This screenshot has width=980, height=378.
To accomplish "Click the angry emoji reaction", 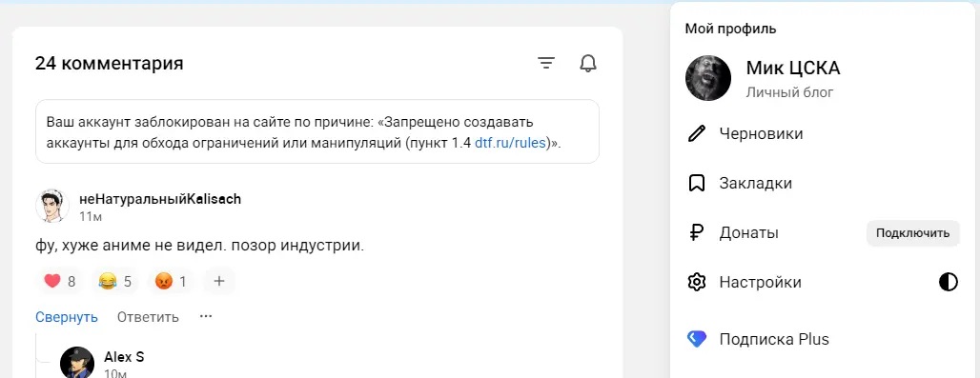I will 171,281.
